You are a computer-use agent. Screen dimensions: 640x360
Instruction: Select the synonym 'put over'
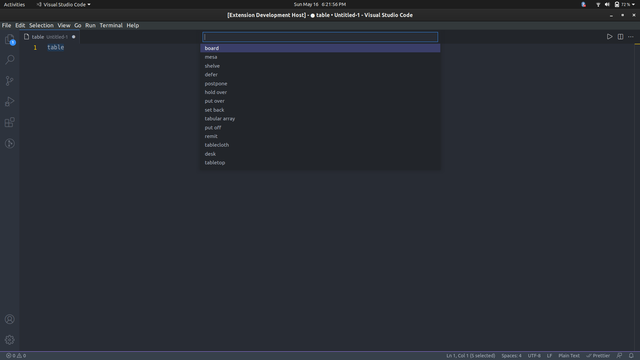coord(320,101)
